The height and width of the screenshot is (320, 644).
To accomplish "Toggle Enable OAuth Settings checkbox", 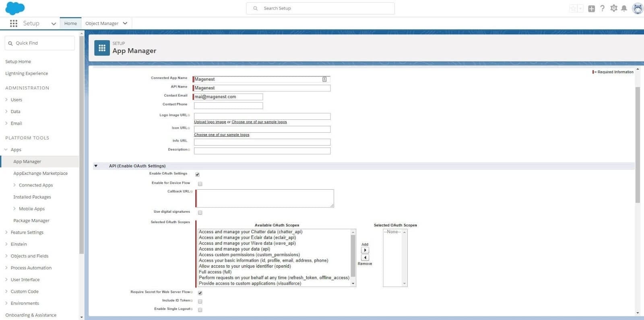I will (198, 174).
